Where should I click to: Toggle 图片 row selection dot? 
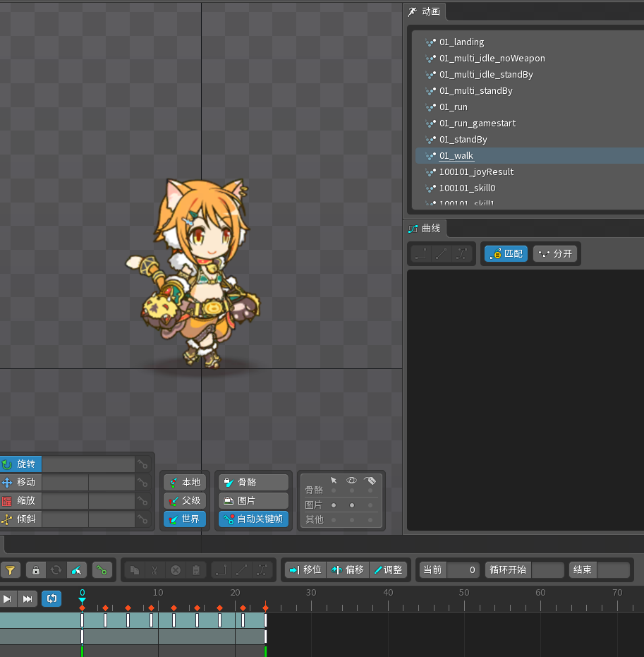point(334,505)
